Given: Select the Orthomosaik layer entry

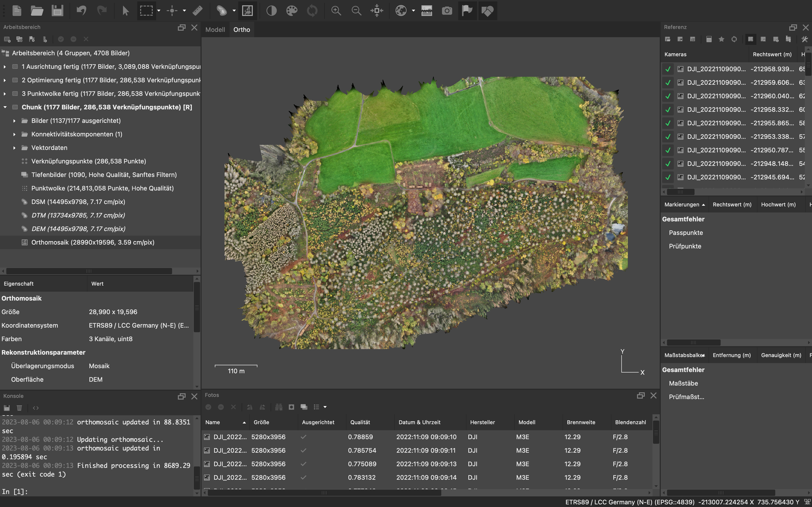Looking at the screenshot, I should (93, 242).
